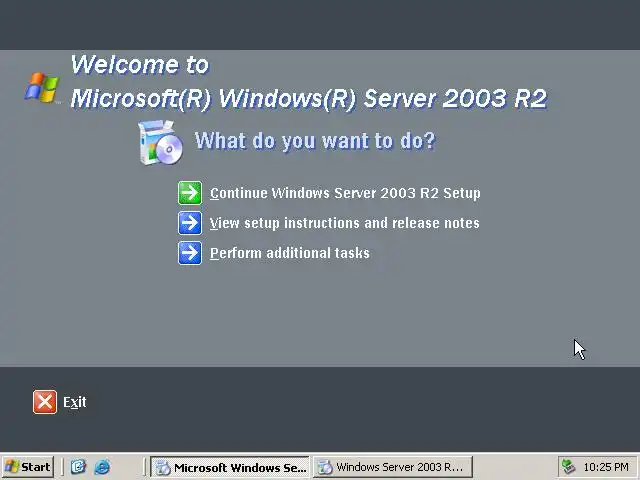Click the system tray network icon
The width and height of the screenshot is (640, 480).
click(x=569, y=467)
